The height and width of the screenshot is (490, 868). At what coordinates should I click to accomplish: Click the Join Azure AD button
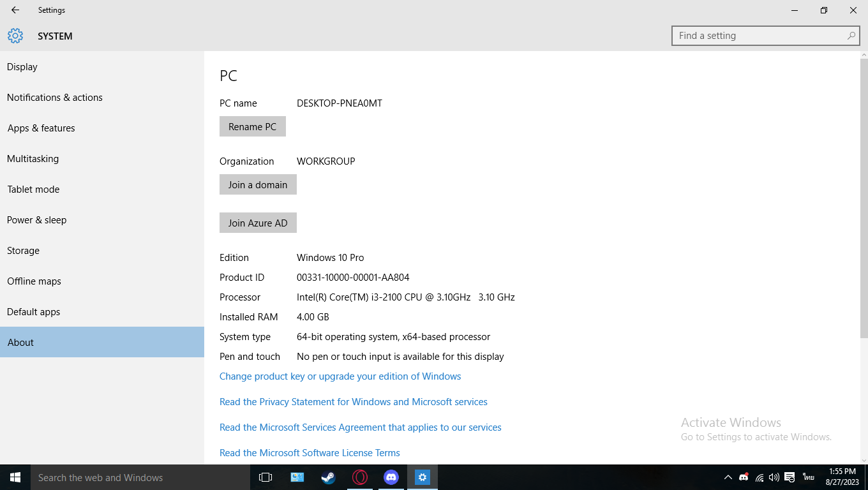click(258, 223)
